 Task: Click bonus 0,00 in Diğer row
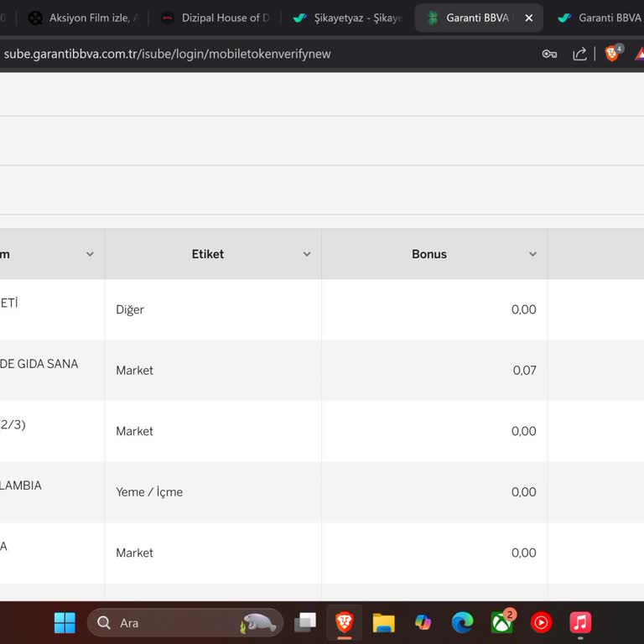[x=523, y=309]
